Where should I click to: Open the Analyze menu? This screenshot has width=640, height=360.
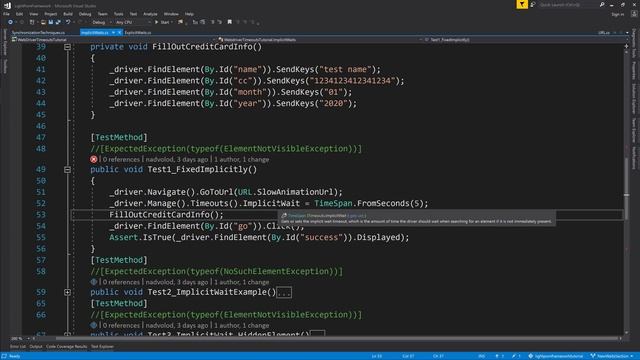coord(150,14)
